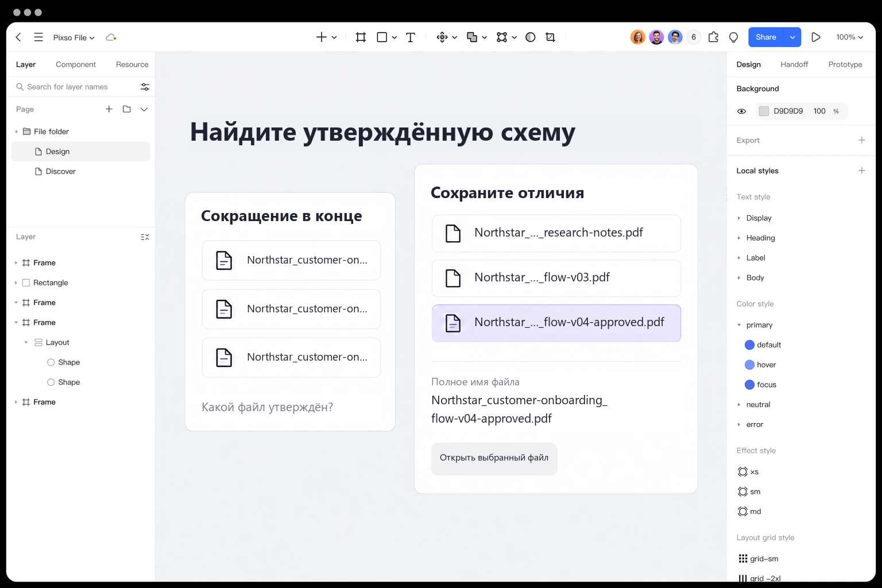
Task: Add a new page with plus icon
Action: (x=109, y=109)
